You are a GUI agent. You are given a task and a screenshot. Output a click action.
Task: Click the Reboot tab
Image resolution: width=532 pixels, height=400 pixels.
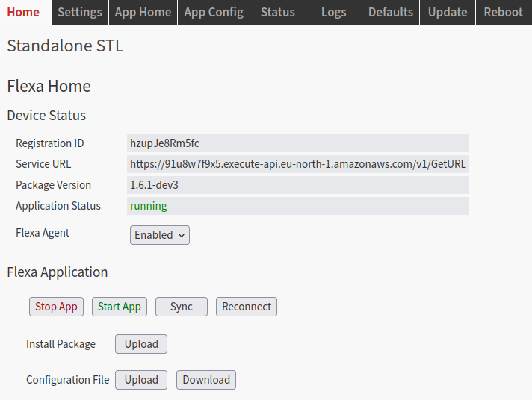click(x=503, y=12)
